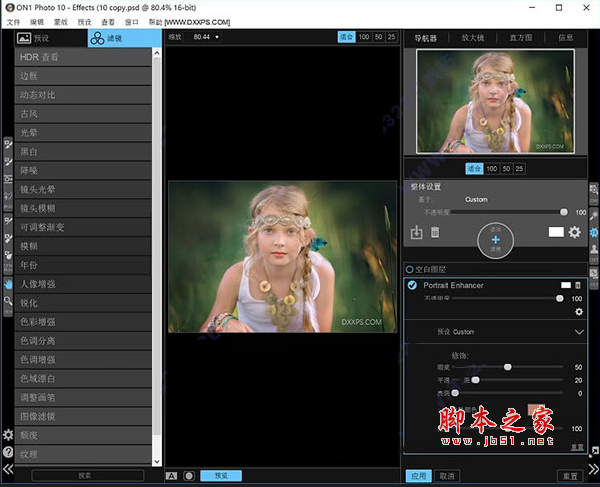Open Portrait Enhancer gear options

point(577,312)
